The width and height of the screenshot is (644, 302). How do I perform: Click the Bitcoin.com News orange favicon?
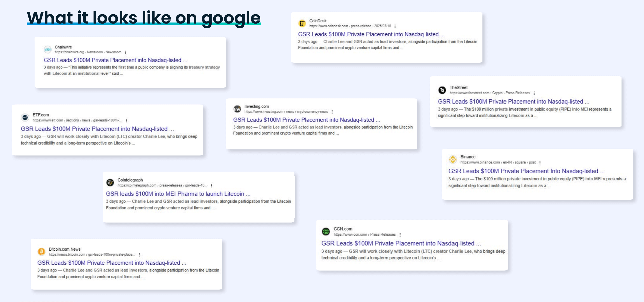pos(42,252)
